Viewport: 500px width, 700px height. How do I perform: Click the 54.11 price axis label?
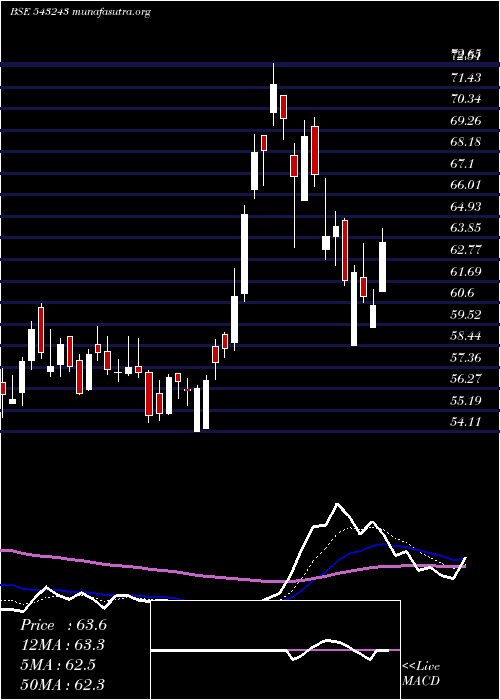click(466, 421)
